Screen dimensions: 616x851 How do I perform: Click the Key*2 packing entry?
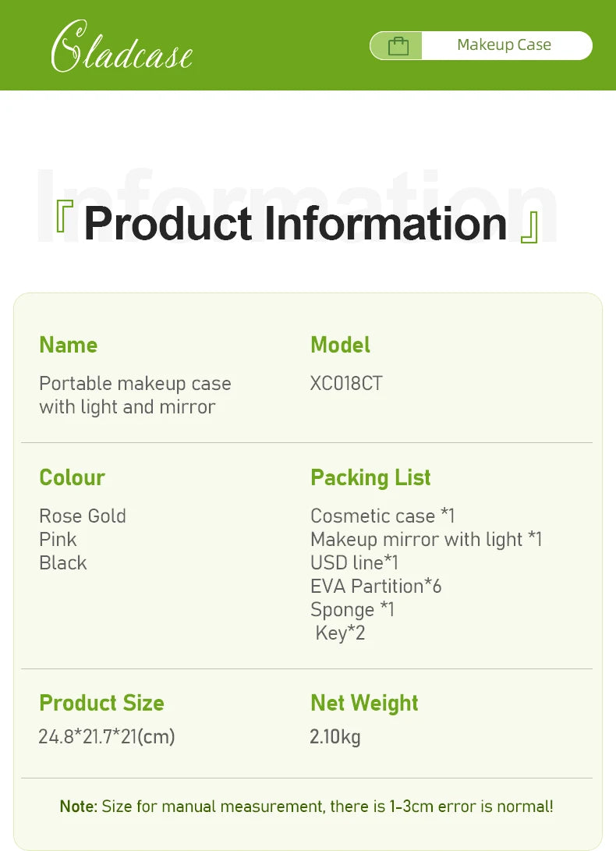pyautogui.click(x=340, y=633)
